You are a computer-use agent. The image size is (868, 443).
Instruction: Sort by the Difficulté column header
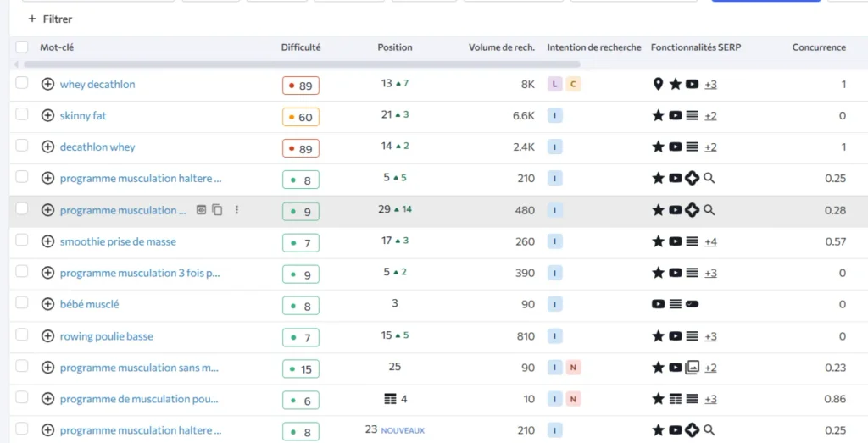[301, 47]
